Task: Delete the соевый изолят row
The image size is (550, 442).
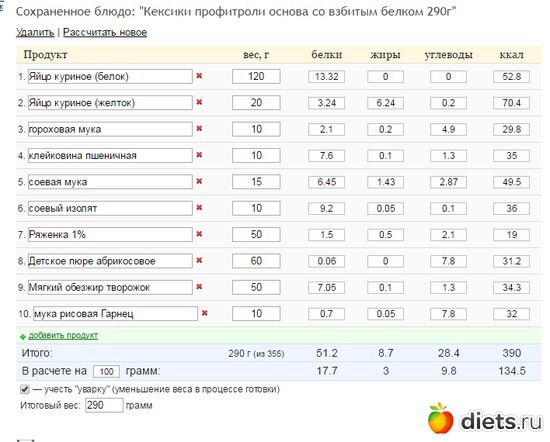Action: tap(199, 208)
